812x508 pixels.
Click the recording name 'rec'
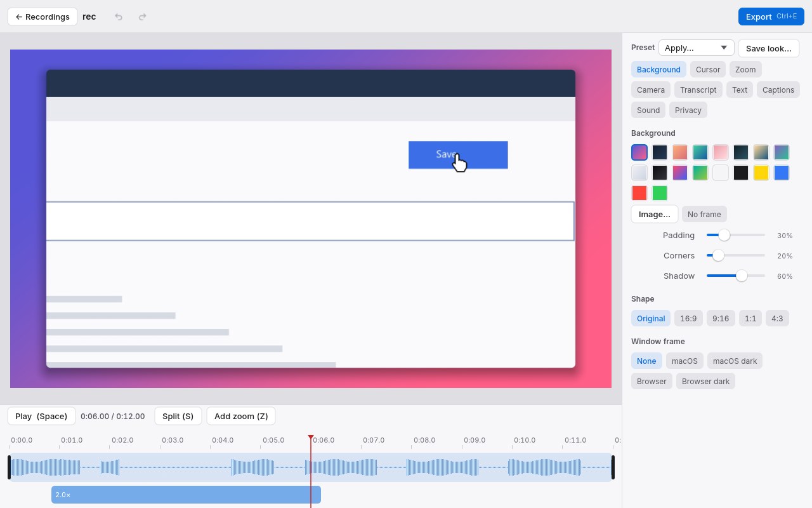click(x=89, y=17)
